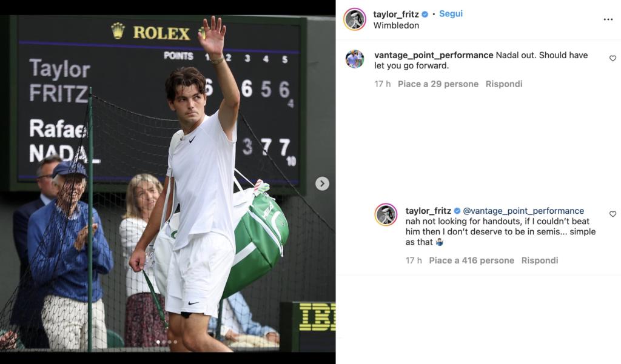Click Rispondi under taylor_fritz's reply
Screen dimensions: 621x364
click(539, 260)
